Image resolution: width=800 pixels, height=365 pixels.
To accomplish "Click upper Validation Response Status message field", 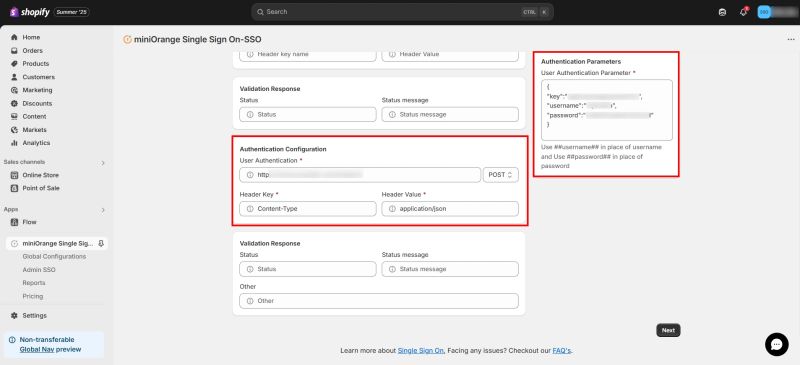I will point(450,114).
